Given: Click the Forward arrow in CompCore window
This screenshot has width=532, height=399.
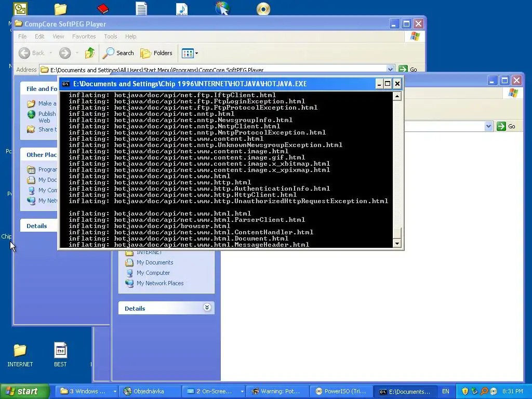Looking at the screenshot, I should point(65,53).
